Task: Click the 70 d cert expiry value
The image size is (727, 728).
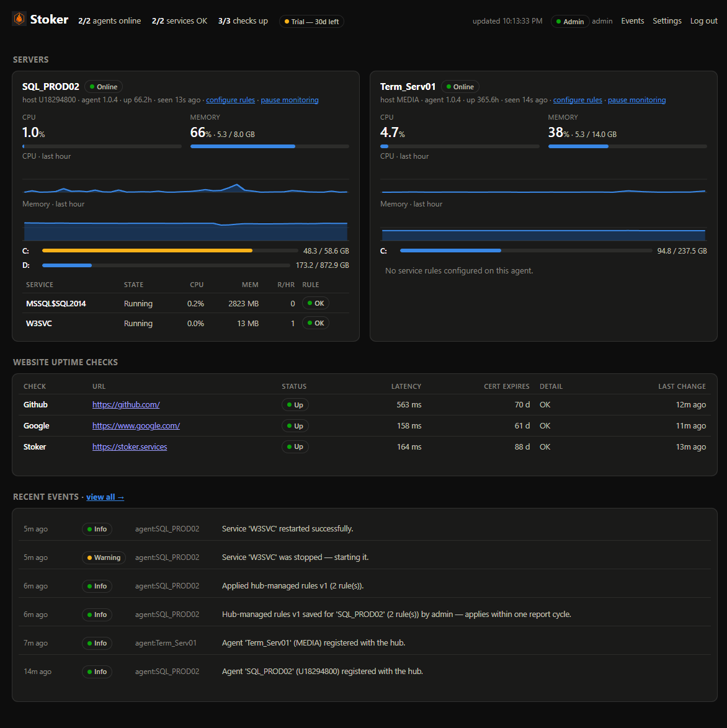Action: click(522, 405)
